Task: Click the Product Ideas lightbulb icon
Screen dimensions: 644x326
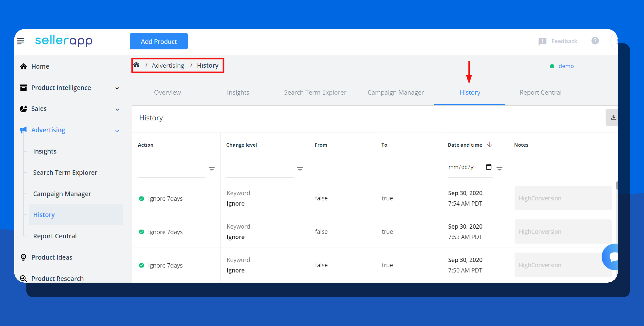Action: (x=23, y=257)
